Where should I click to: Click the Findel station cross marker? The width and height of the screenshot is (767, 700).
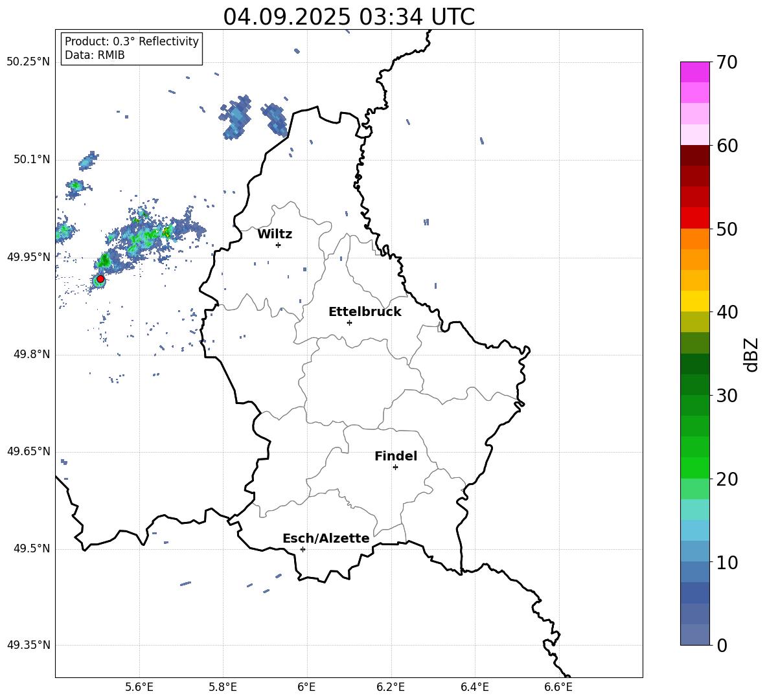[395, 467]
